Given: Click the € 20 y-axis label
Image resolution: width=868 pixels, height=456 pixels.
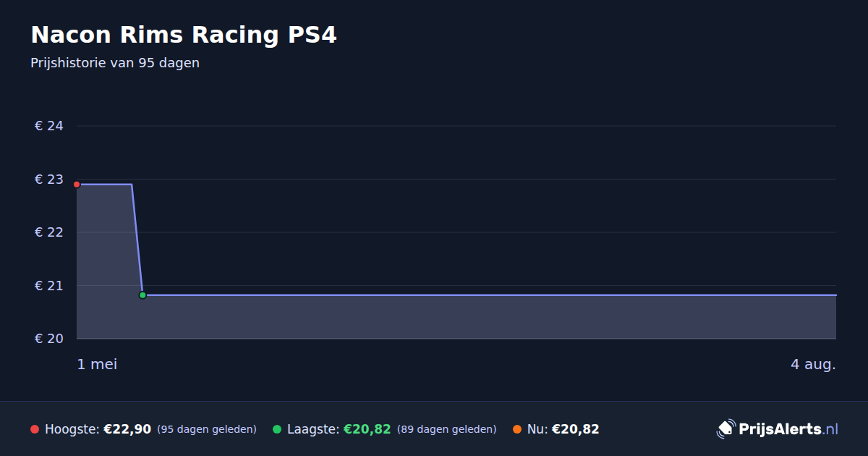Looking at the screenshot, I should click(49, 339).
